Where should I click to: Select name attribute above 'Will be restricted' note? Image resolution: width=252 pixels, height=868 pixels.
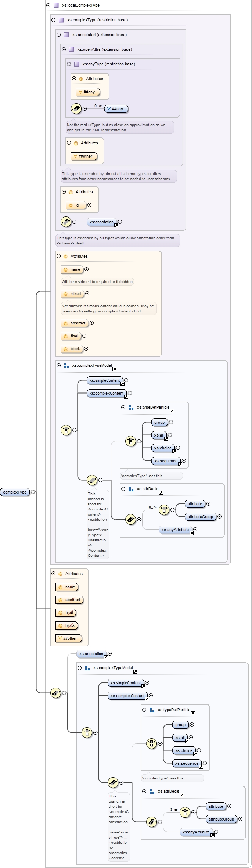pyautogui.click(x=72, y=270)
